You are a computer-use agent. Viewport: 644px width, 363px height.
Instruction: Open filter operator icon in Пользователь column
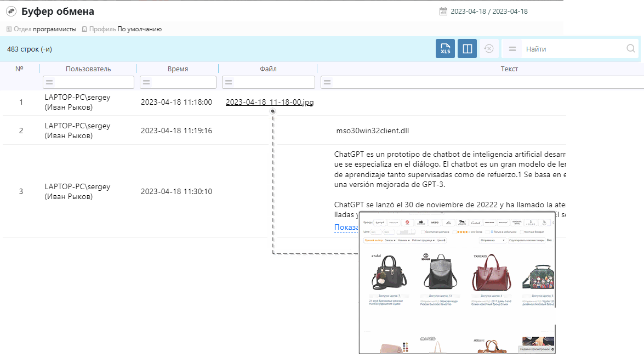coord(49,82)
